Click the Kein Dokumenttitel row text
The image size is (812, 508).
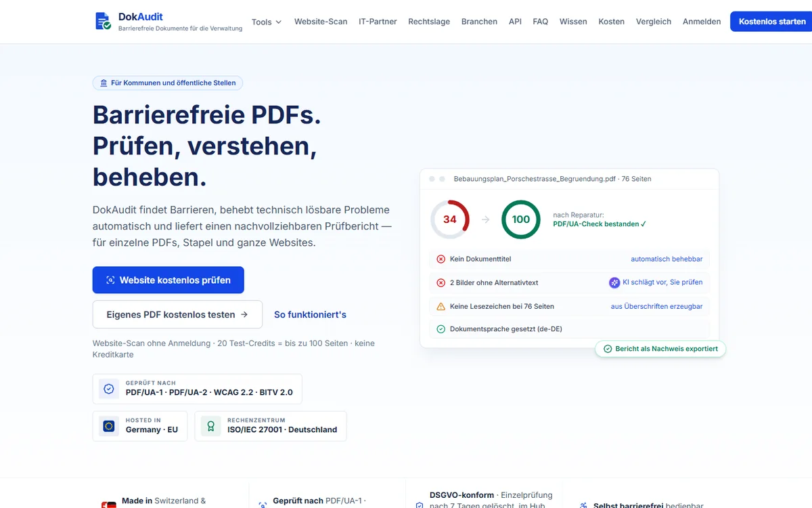[480, 259]
